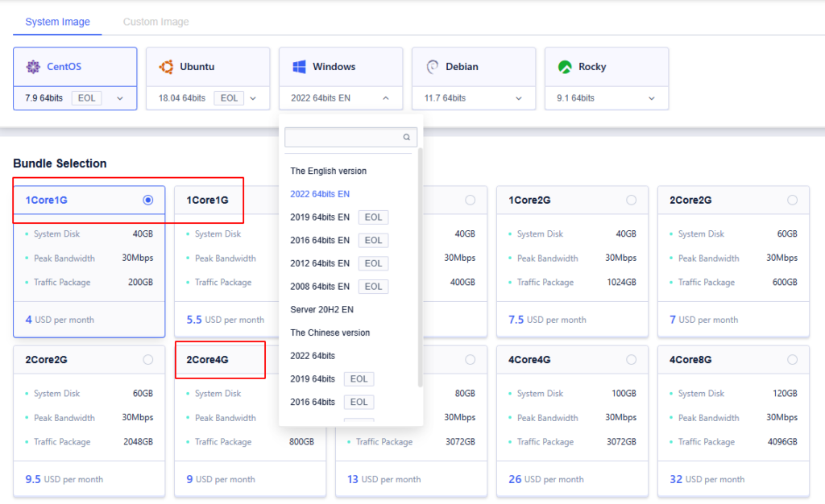Click the '4 USD per month' price

pyautogui.click(x=60, y=320)
